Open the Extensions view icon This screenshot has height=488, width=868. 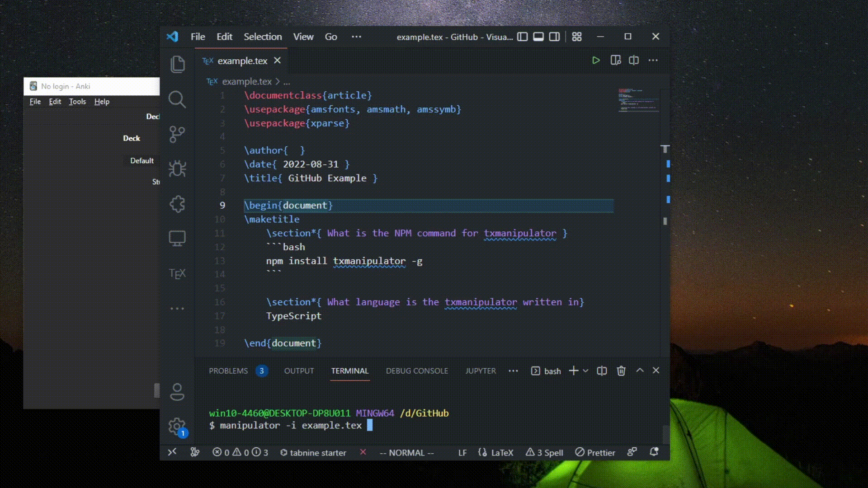pos(177,204)
